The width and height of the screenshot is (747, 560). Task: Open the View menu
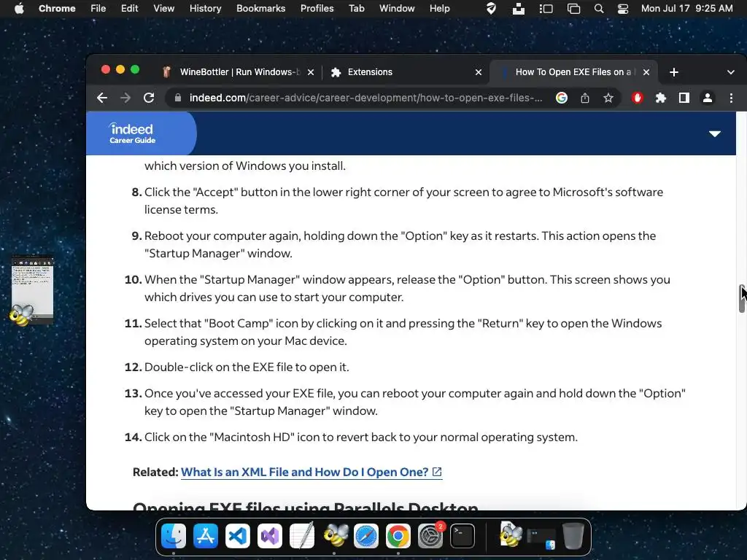tap(164, 9)
